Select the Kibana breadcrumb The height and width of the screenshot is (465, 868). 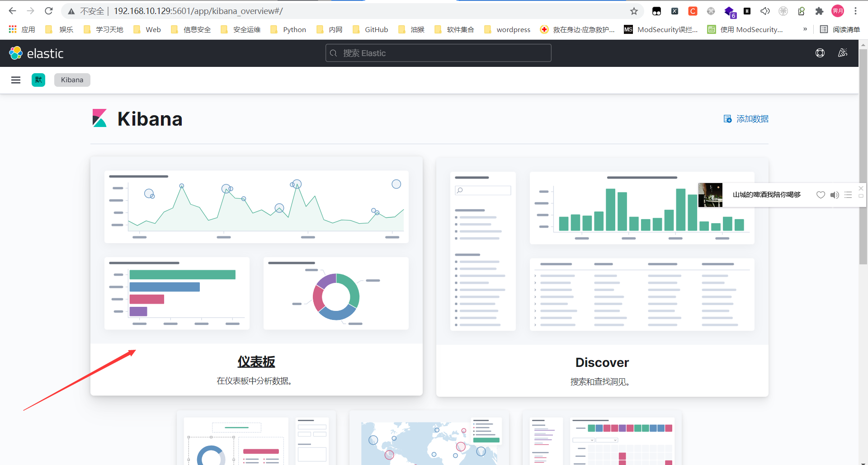(x=72, y=80)
